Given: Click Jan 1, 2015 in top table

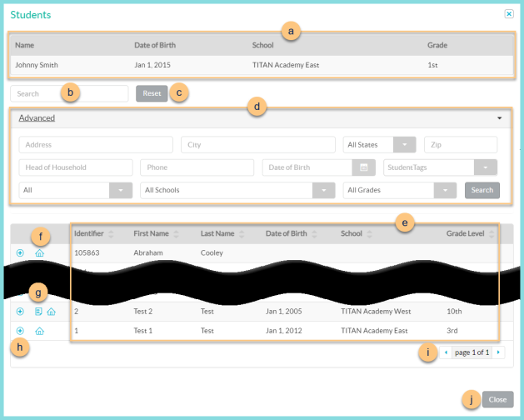Looking at the screenshot, I should pos(152,65).
